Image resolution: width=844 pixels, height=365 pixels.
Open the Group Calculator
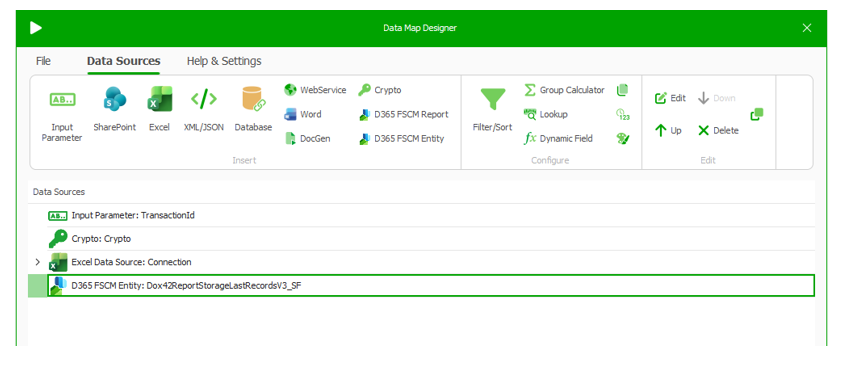[x=564, y=90]
